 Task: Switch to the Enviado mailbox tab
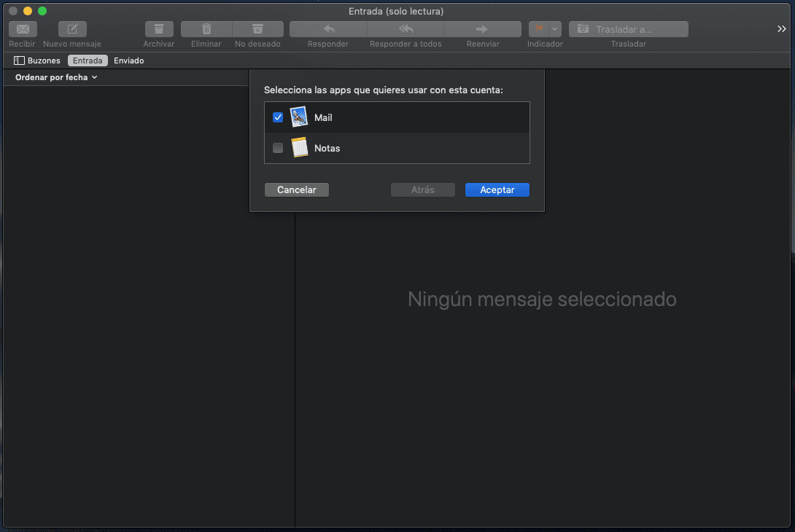128,60
